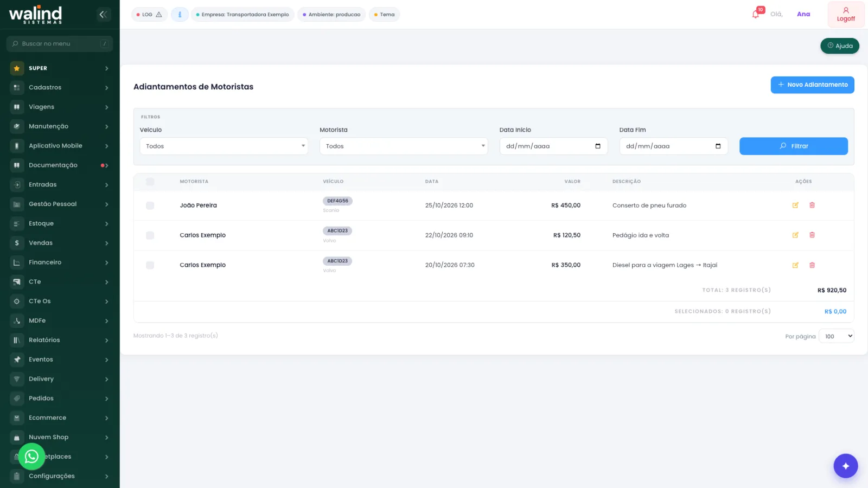Click the Ambiente: producao pill
Viewport: 868px width, 488px height.
(x=331, y=15)
